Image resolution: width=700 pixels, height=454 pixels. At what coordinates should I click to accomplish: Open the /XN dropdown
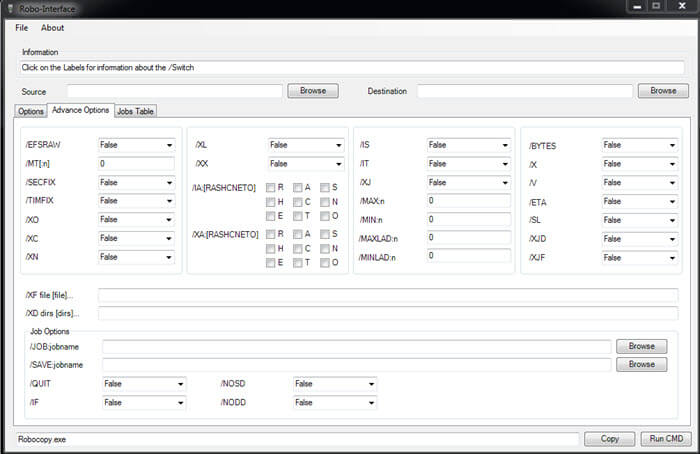pos(136,257)
